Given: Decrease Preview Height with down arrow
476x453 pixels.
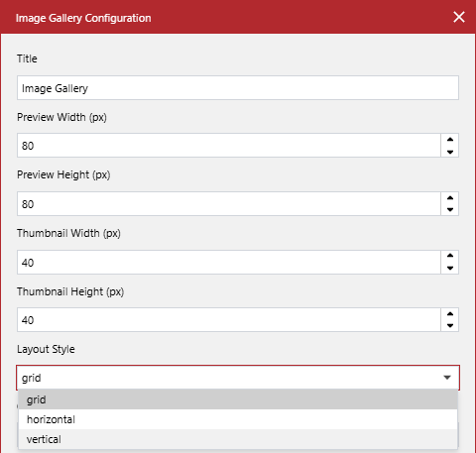Looking at the screenshot, I should (450, 209).
